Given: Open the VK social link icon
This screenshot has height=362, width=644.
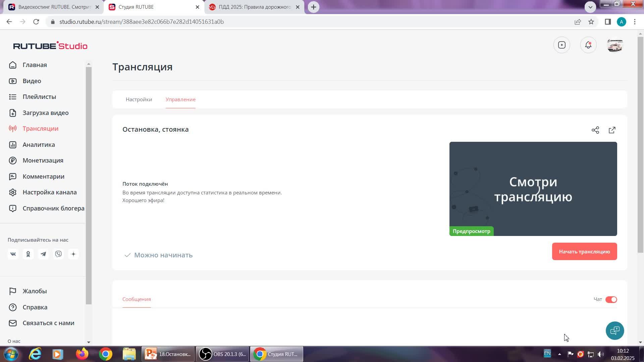Looking at the screenshot, I should (13, 254).
